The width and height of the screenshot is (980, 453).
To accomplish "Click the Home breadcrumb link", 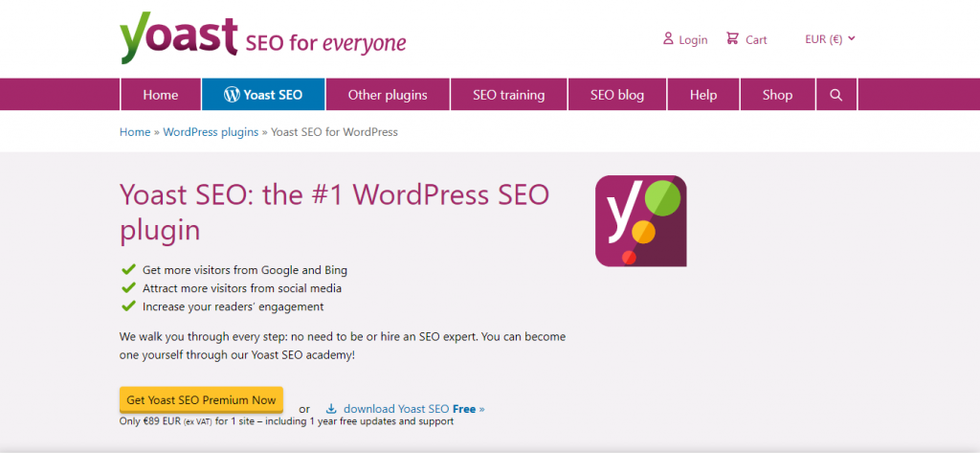I will coord(135,132).
